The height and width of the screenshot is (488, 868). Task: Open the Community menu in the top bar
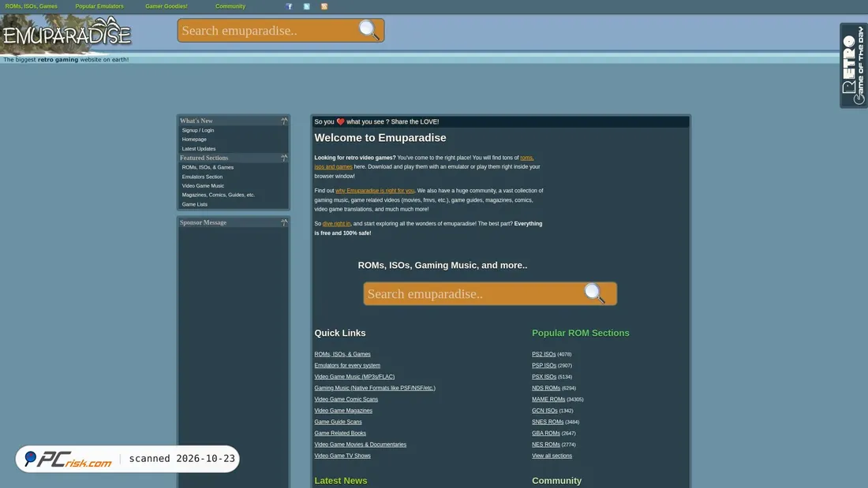(x=230, y=6)
